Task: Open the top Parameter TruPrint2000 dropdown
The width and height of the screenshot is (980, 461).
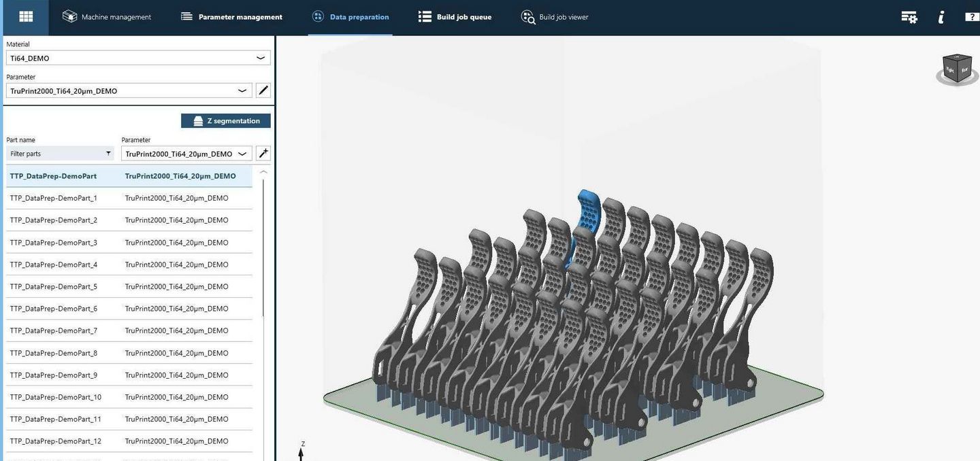Action: (x=129, y=90)
